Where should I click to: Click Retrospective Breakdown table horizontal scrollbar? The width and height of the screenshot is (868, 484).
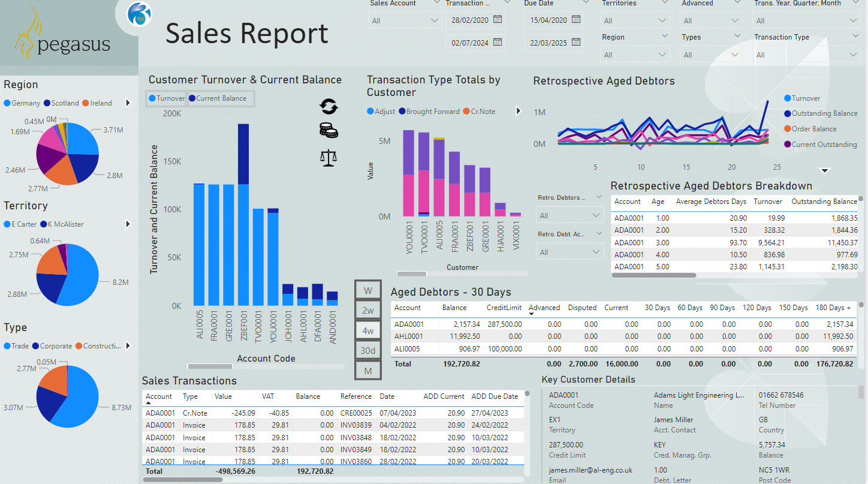(x=653, y=275)
